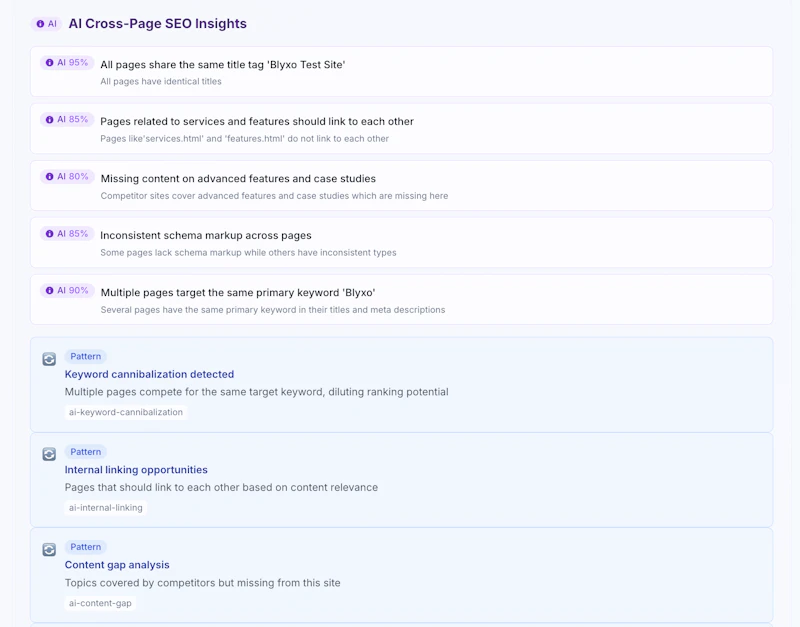
Task: Click AI 85% badge on services and features row
Action: (x=67, y=119)
